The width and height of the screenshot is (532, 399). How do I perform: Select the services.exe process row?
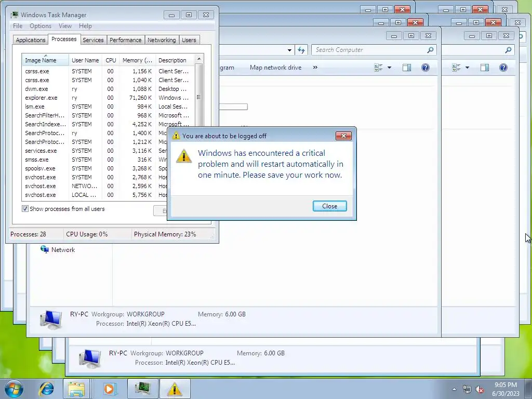pos(95,151)
